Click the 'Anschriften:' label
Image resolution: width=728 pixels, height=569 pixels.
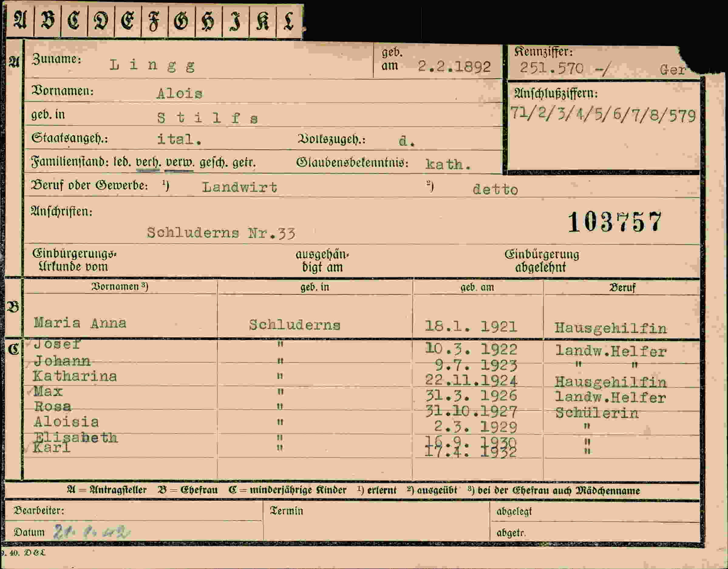click(x=61, y=211)
